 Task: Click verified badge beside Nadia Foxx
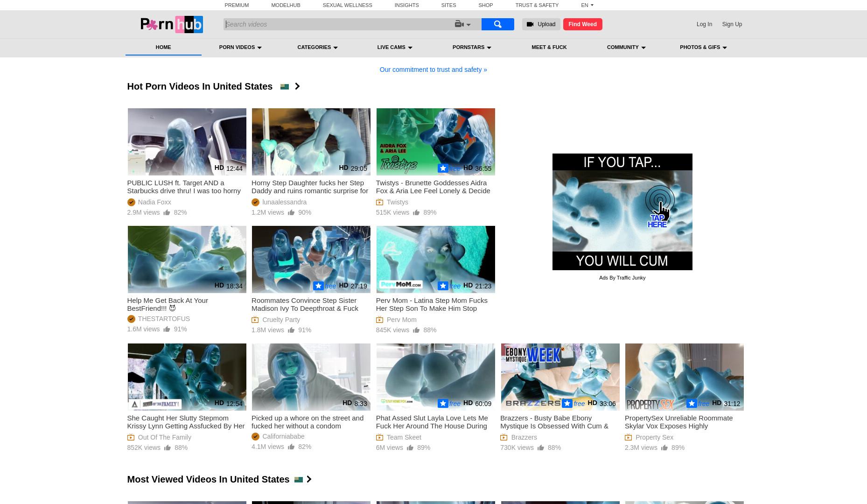131,202
